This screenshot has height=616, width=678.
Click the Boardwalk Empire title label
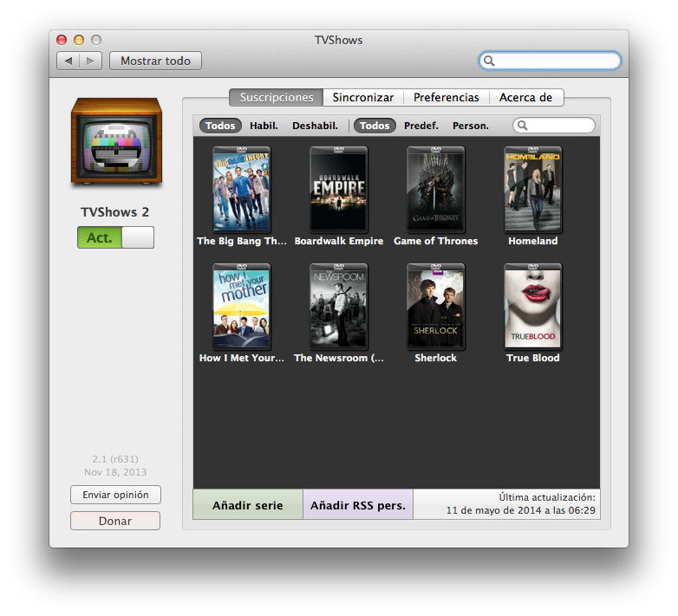click(x=339, y=241)
